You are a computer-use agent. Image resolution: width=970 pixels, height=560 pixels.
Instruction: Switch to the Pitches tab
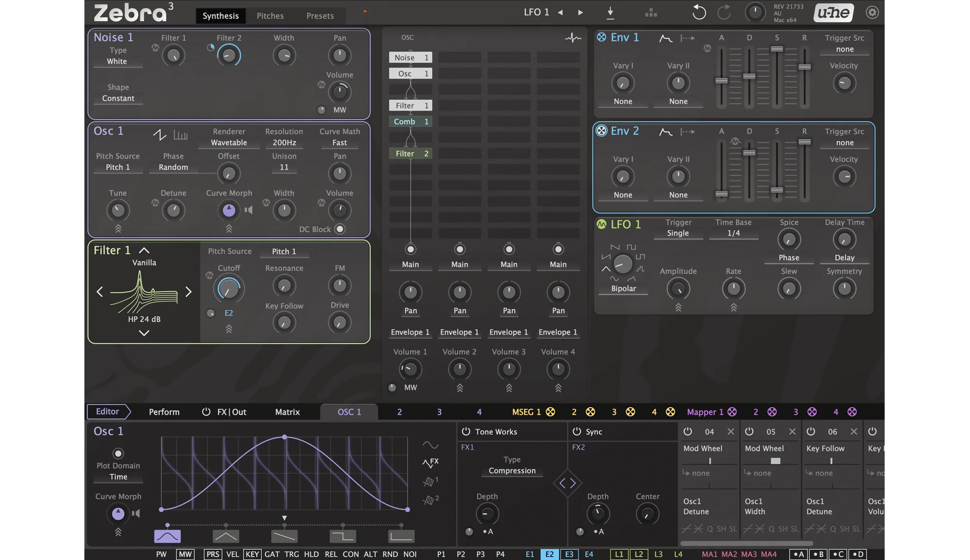270,16
